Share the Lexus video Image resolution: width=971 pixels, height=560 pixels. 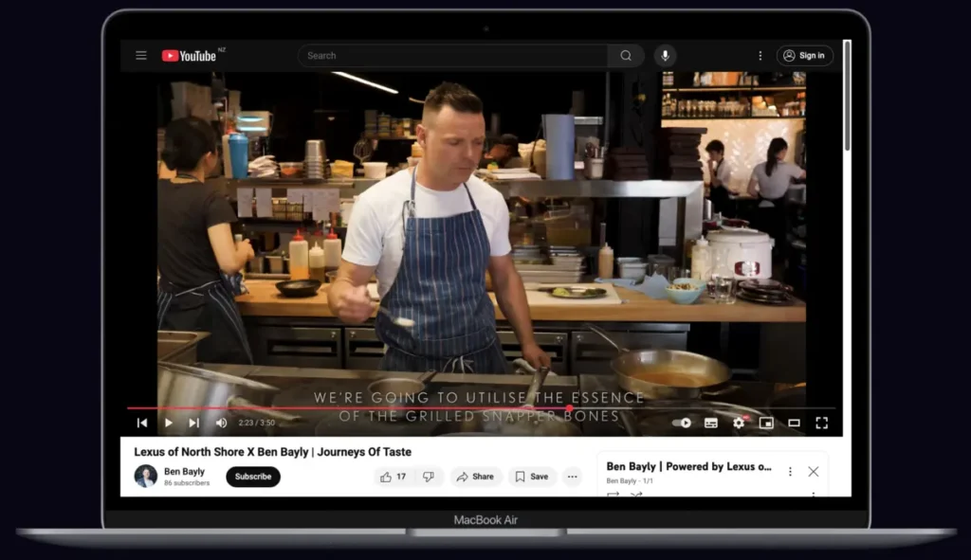pos(475,477)
